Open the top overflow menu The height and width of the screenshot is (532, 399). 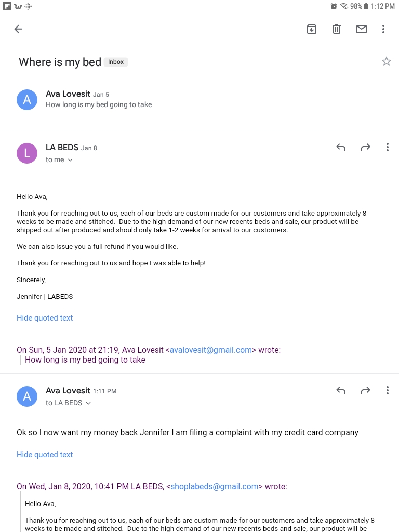coord(383,29)
